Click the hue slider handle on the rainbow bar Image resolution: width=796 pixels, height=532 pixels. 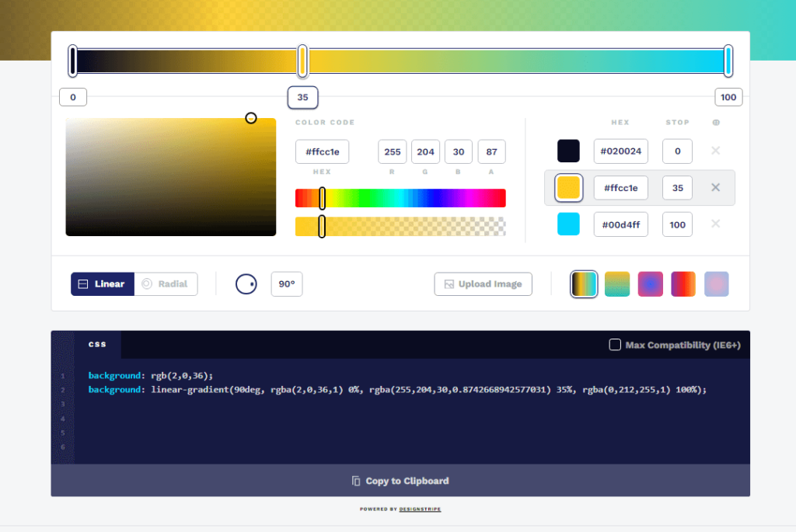(x=323, y=198)
